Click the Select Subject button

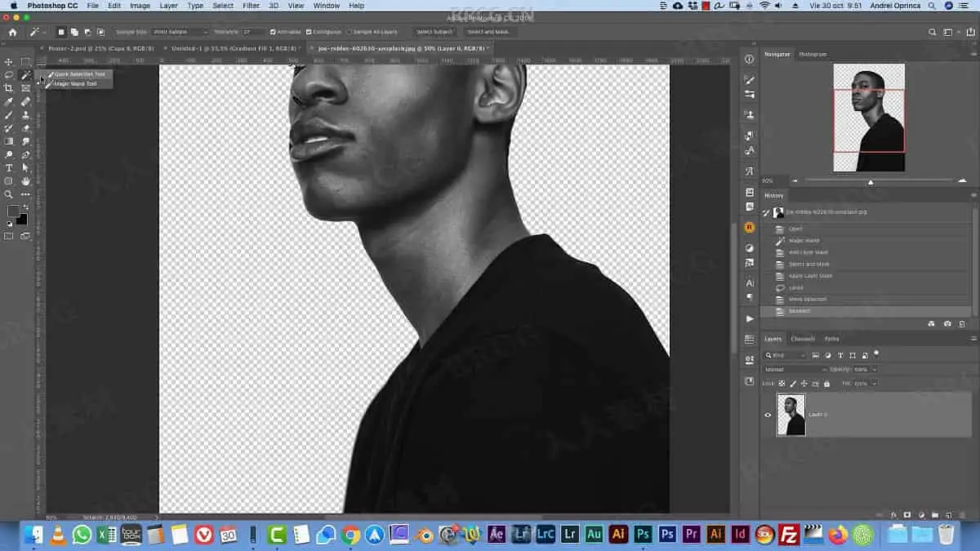pyautogui.click(x=434, y=32)
